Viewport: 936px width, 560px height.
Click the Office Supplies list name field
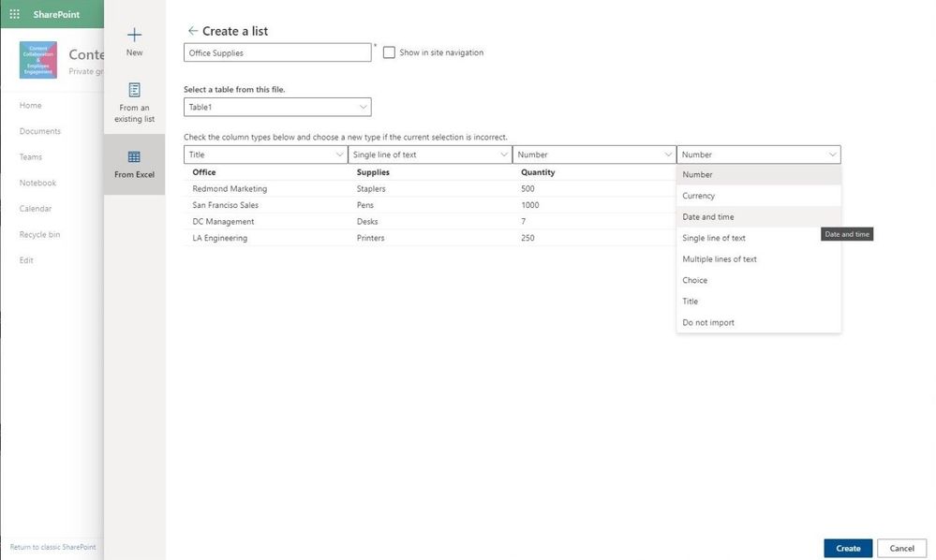click(277, 53)
